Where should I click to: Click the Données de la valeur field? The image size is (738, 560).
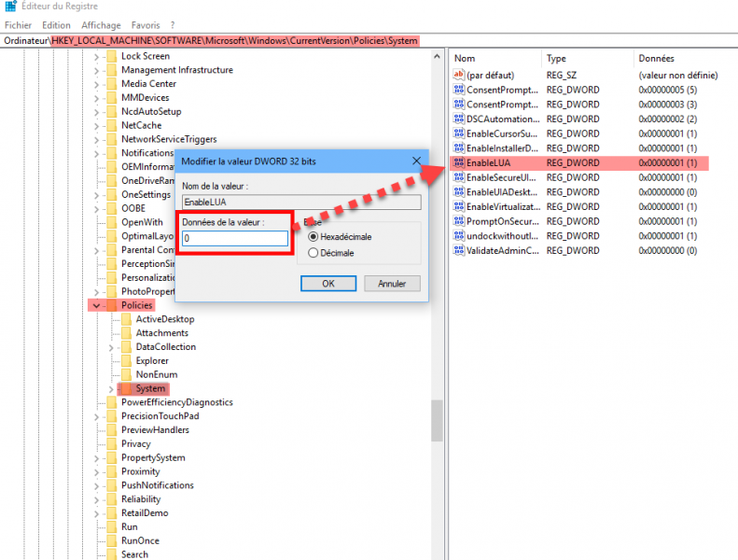(235, 239)
